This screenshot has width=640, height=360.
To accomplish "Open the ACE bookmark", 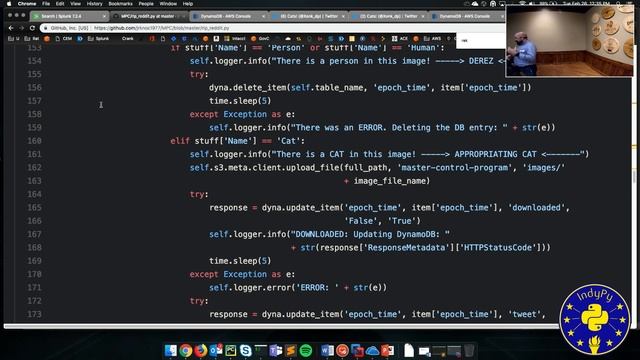I will coord(400,39).
